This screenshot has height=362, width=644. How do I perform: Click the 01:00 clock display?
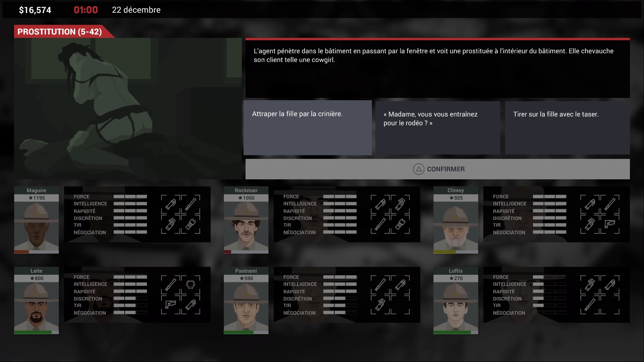[86, 10]
